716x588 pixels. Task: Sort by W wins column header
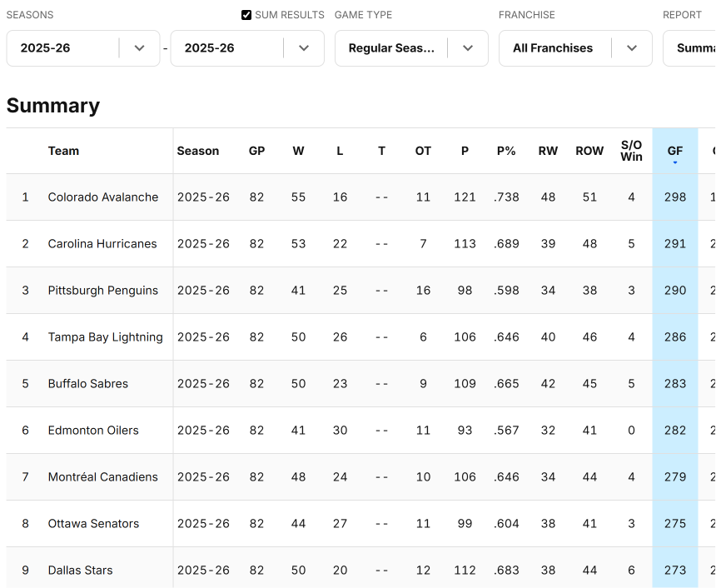[x=298, y=151]
